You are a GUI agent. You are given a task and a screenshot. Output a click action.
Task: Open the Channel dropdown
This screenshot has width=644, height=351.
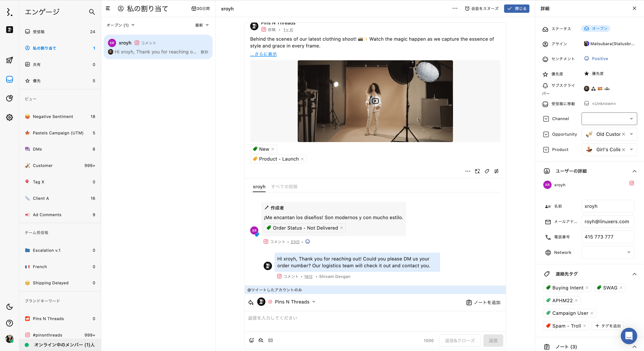coord(609,119)
